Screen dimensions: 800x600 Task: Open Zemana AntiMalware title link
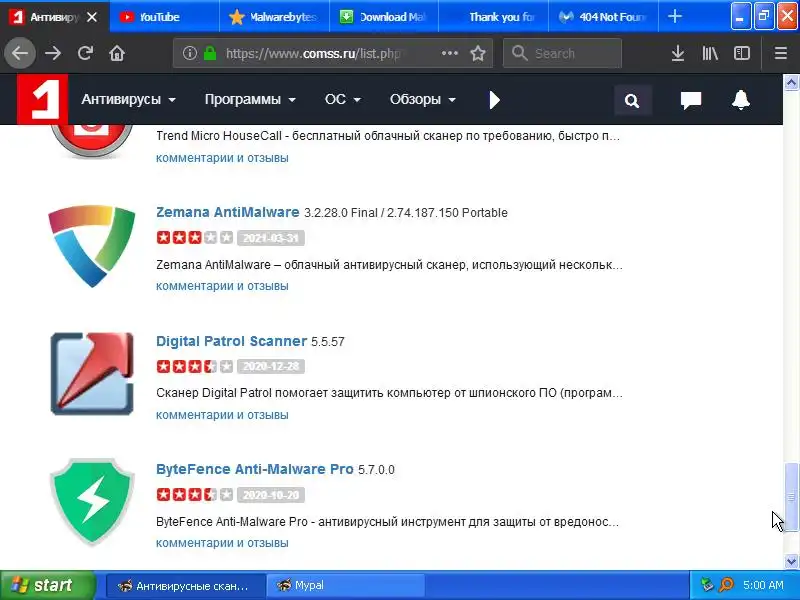[x=228, y=212]
